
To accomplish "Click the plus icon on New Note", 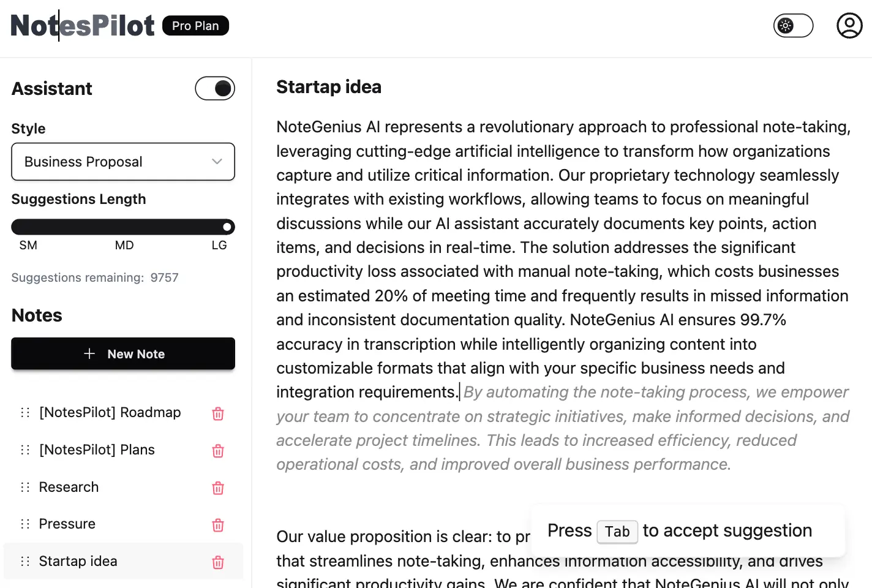I will click(x=89, y=353).
